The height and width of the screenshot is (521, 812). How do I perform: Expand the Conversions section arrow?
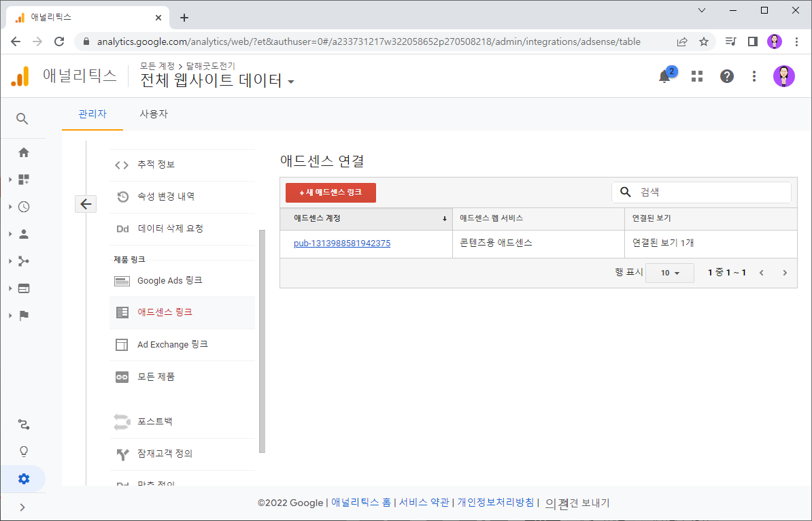[10, 316]
